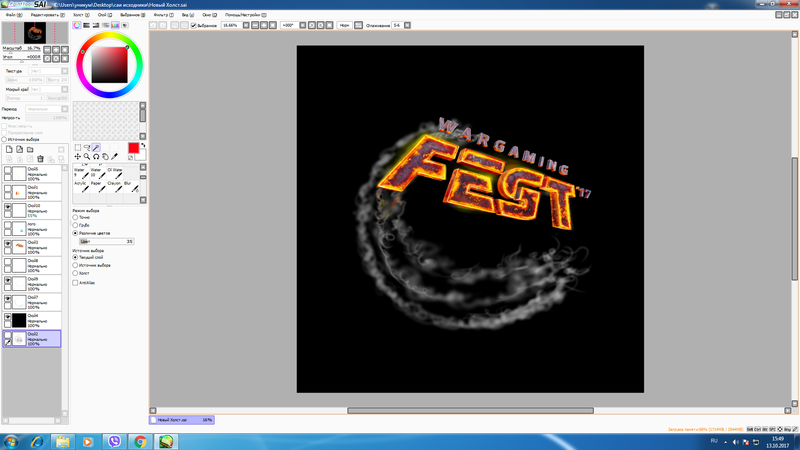The image size is (800, 450).
Task: Toggle the swatches panel icon
Action: tap(115, 25)
